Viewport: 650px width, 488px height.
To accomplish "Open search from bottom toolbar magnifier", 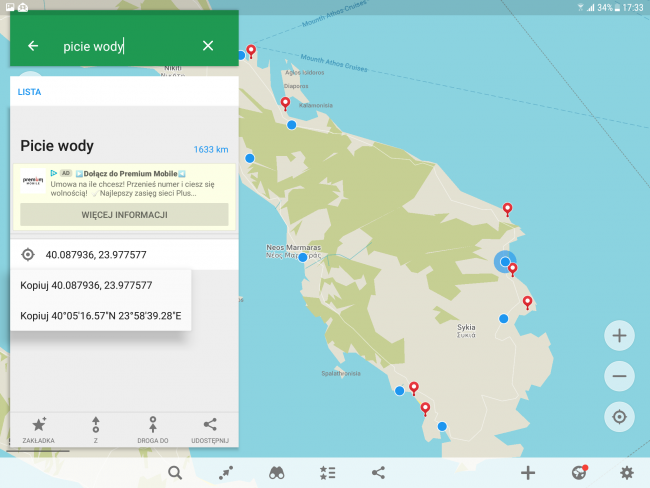I will 175,473.
